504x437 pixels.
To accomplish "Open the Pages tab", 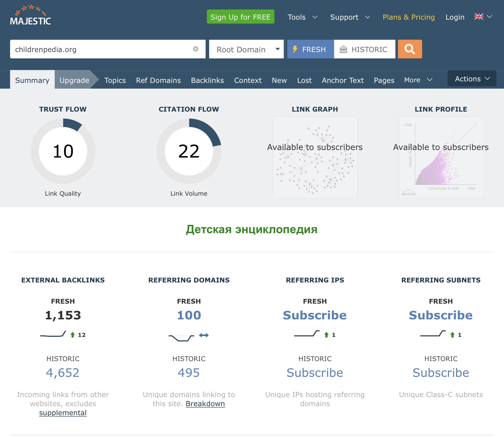I will (384, 80).
